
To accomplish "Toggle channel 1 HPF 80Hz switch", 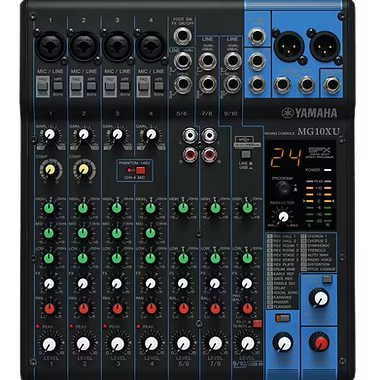I will 58,86.
